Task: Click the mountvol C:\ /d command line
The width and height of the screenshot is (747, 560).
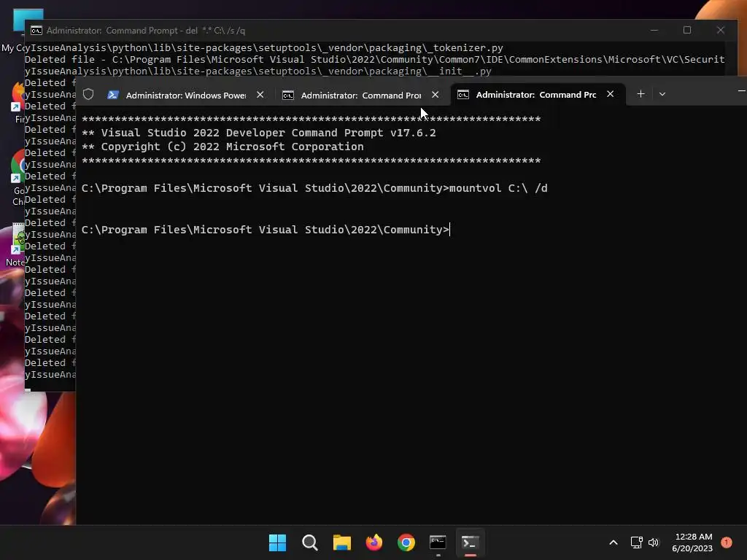Action: [314, 188]
